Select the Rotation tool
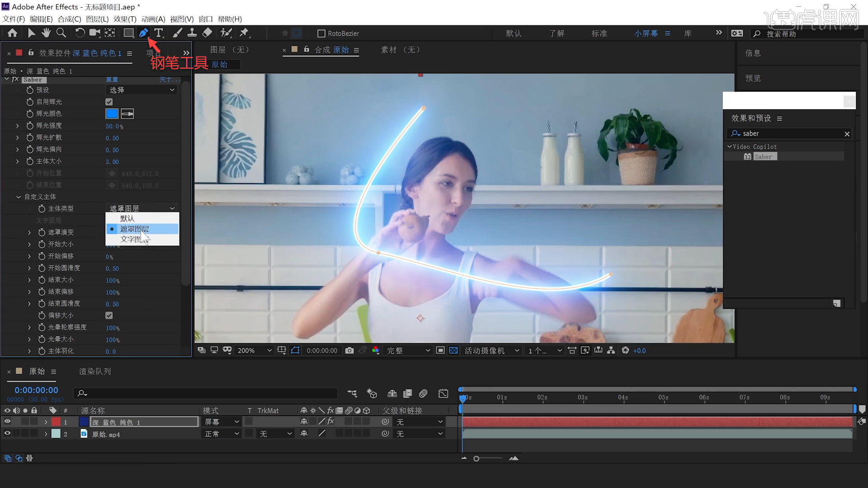The height and width of the screenshot is (488, 868). pos(80,33)
